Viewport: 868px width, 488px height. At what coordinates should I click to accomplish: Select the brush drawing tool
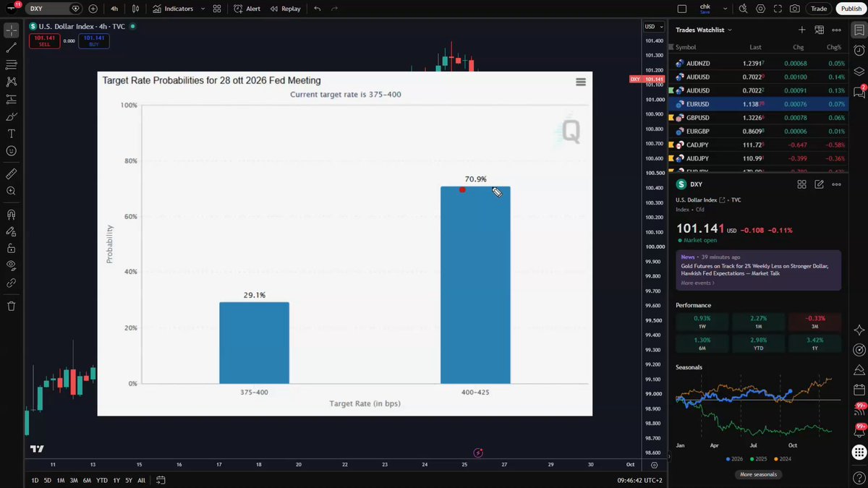pyautogui.click(x=12, y=116)
